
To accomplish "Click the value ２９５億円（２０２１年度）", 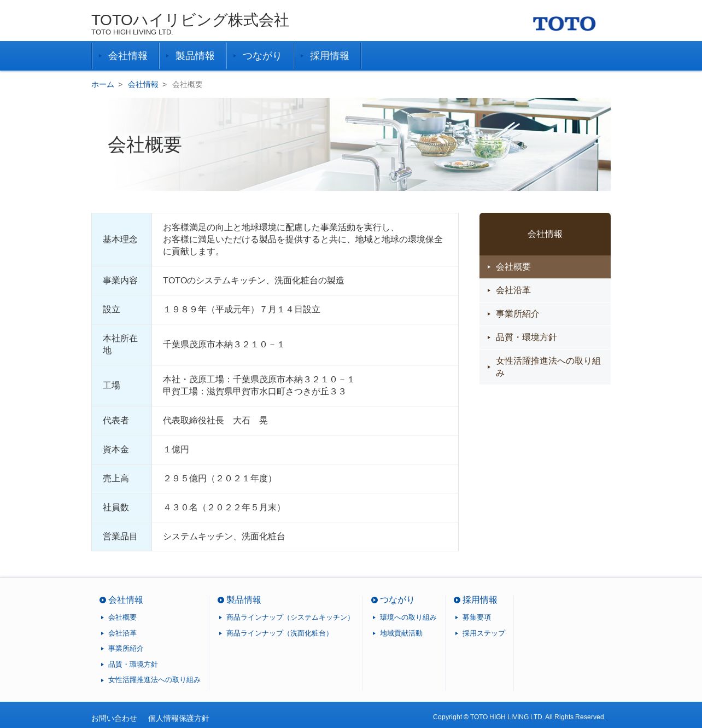I will pos(220,479).
